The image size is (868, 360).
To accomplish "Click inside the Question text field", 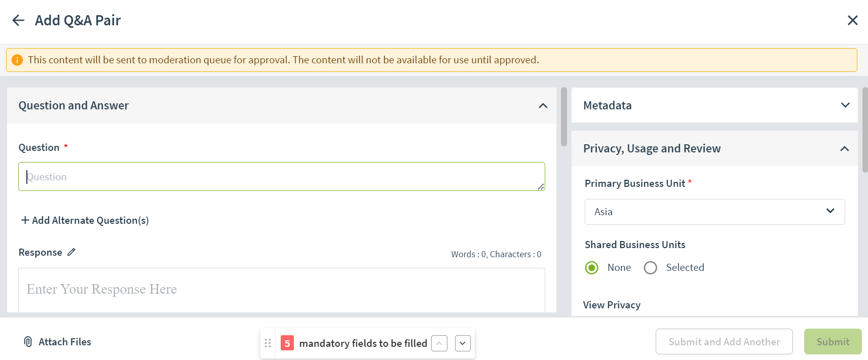I will click(282, 176).
